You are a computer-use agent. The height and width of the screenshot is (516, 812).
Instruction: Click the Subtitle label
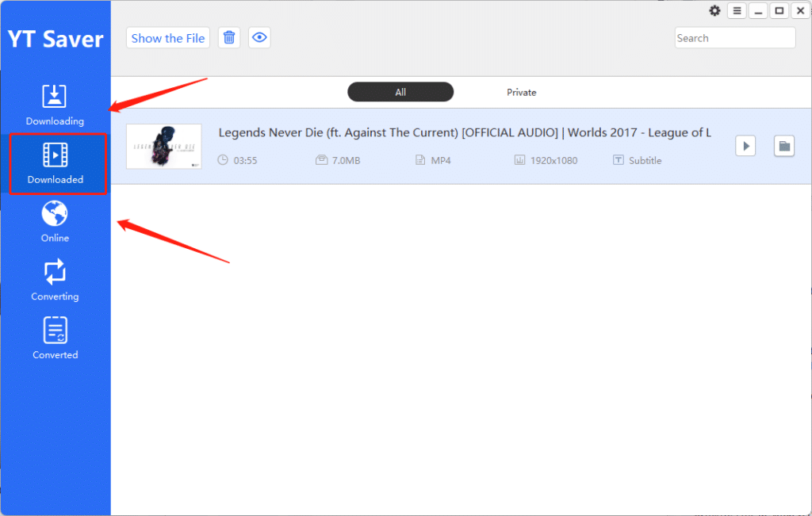[x=645, y=160]
